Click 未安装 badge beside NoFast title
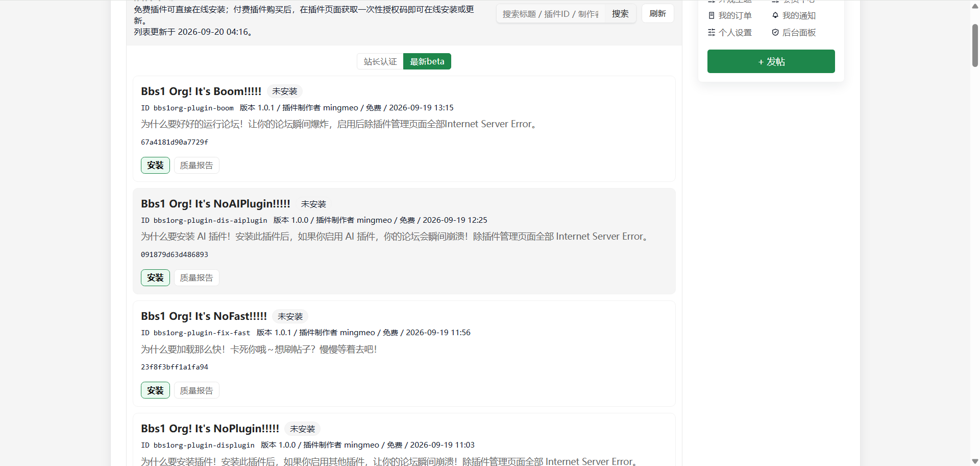The width and height of the screenshot is (980, 466). pos(290,317)
